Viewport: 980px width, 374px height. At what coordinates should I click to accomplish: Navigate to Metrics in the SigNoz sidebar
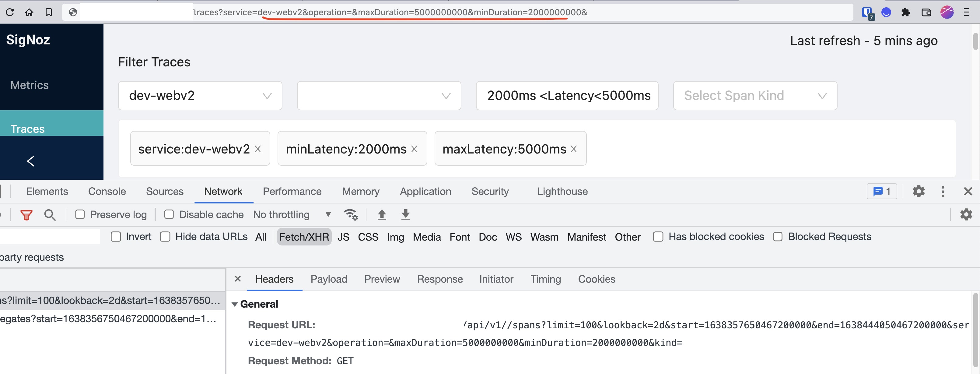tap(29, 85)
